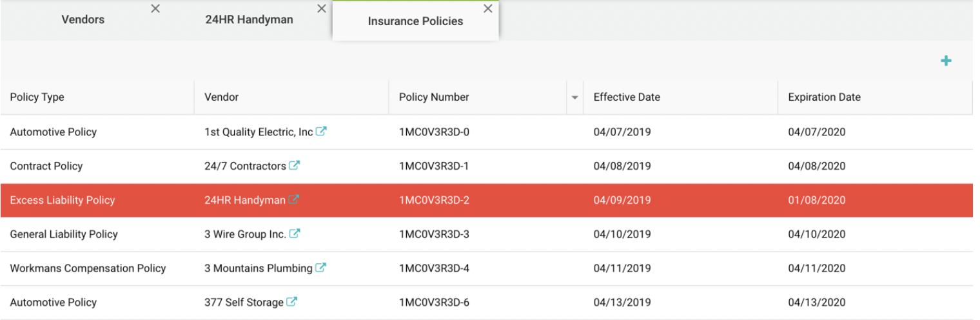Select effective date 04/08/2019

[x=622, y=166]
